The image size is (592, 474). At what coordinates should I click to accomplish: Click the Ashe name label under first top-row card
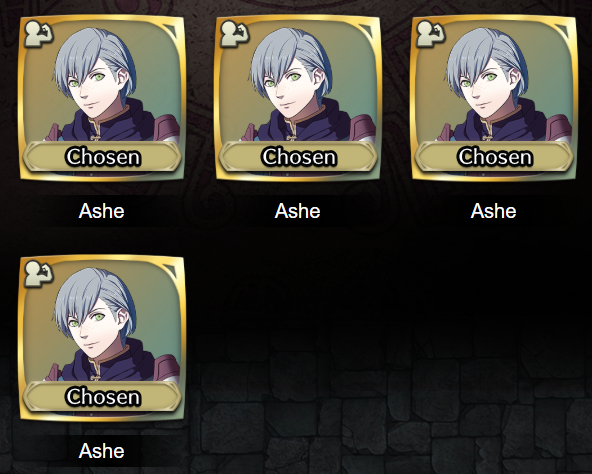point(102,211)
